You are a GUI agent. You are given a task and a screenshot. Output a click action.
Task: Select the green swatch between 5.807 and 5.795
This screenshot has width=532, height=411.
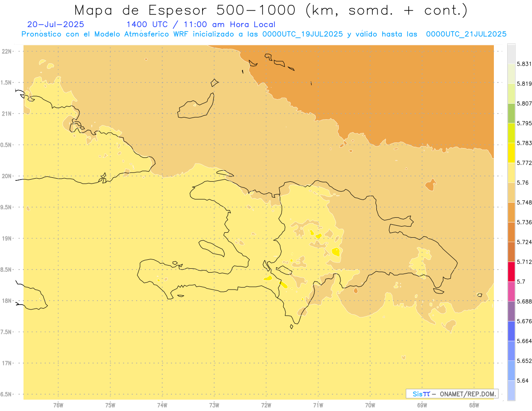click(x=511, y=113)
